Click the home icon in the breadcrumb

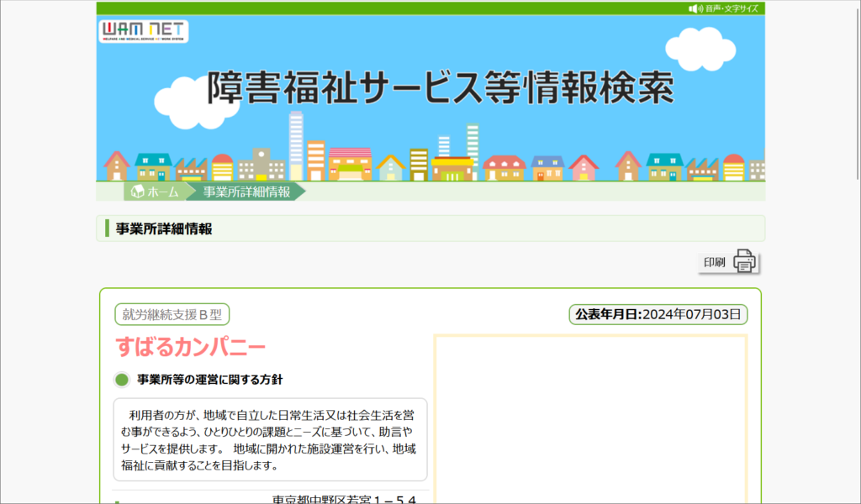(137, 192)
